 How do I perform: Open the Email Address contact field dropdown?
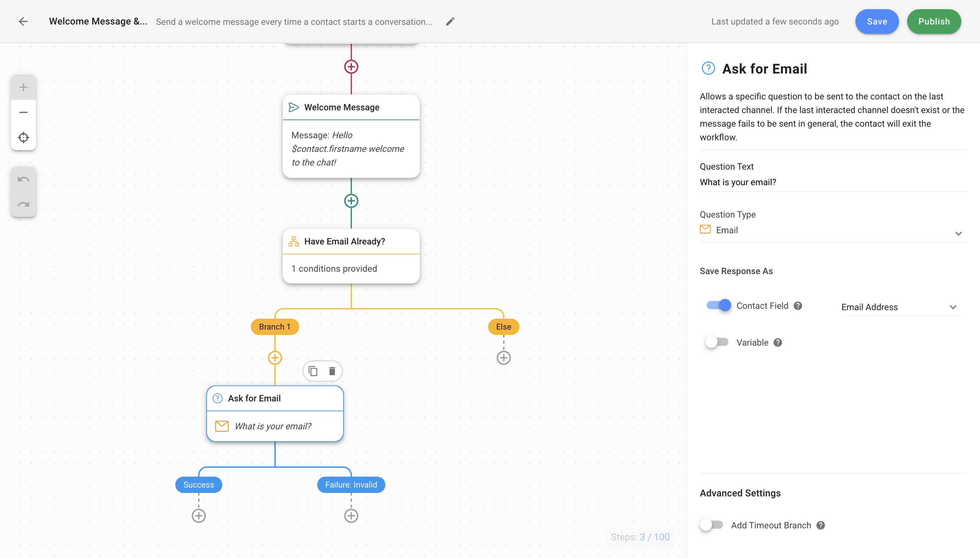pyautogui.click(x=901, y=307)
